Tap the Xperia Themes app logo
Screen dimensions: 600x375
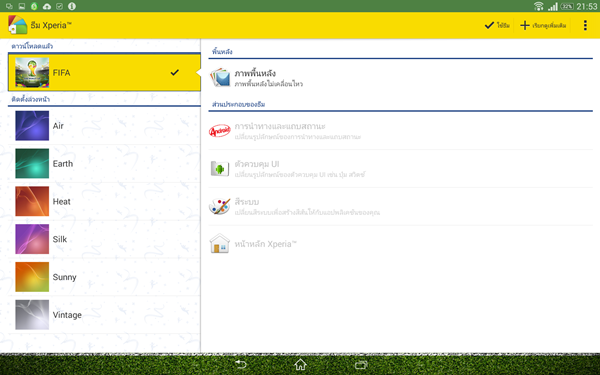click(x=17, y=25)
